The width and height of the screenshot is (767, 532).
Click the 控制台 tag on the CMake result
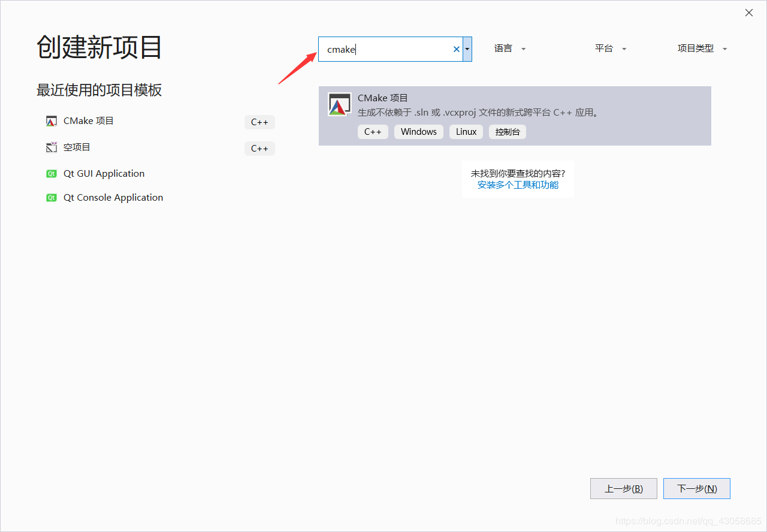pyautogui.click(x=507, y=131)
